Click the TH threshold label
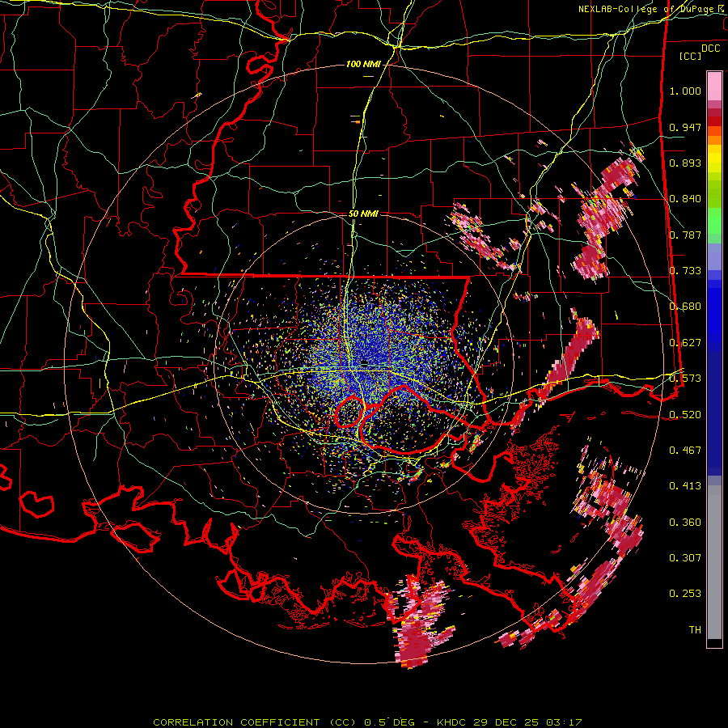The image size is (728, 728). point(695,630)
